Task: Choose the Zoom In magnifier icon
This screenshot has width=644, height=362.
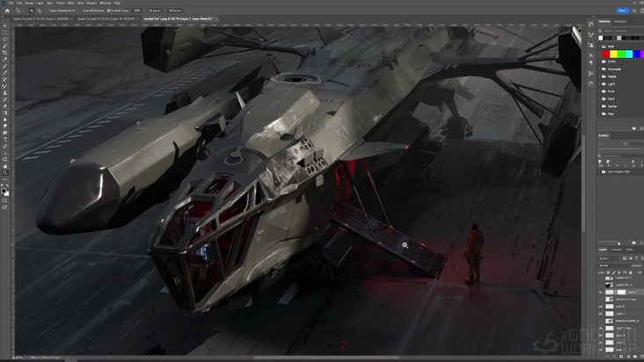Action: coord(31,11)
